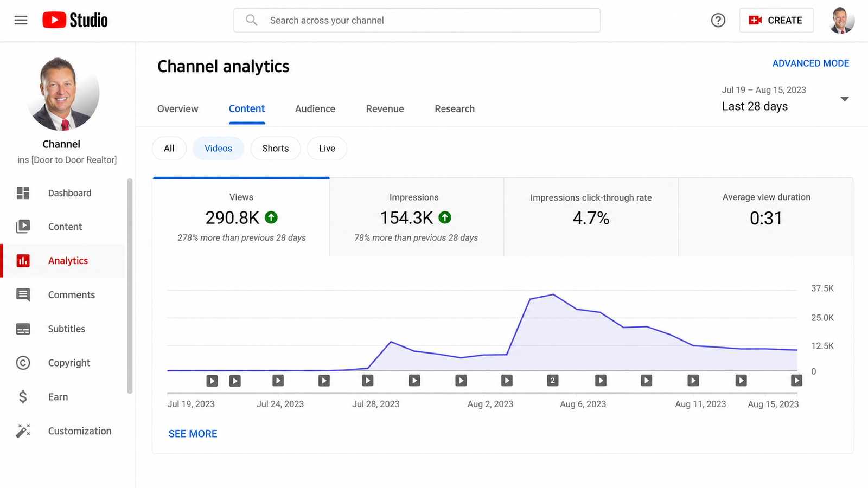The width and height of the screenshot is (868, 488).
Task: Select the Impressions metric card
Action: coord(417,217)
